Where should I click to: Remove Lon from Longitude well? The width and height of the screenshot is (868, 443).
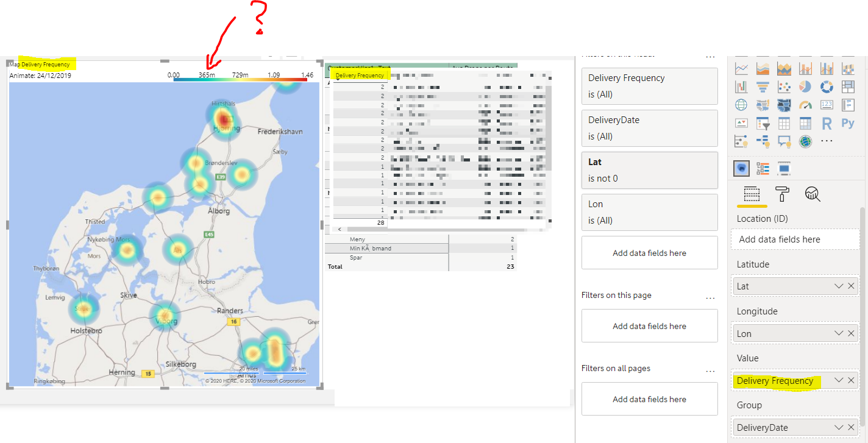[x=851, y=333]
